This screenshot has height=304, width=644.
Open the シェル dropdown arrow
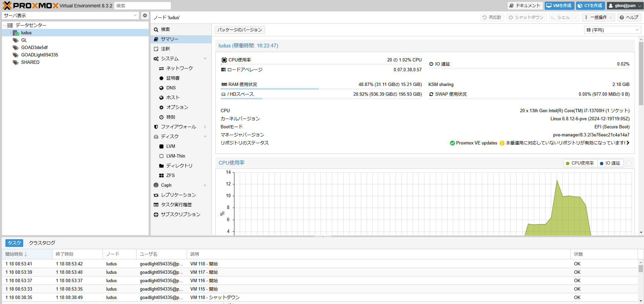pos(575,17)
